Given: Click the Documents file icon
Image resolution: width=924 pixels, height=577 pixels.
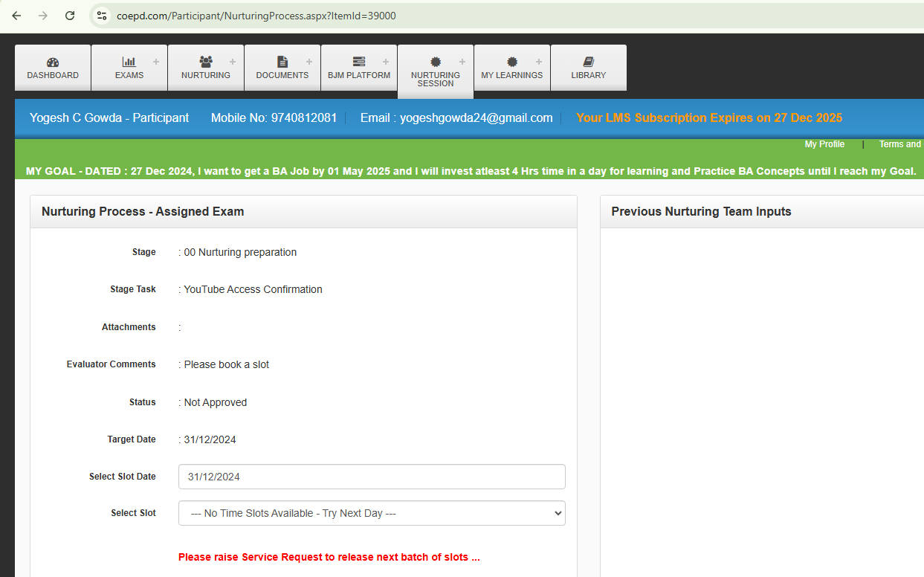Looking at the screenshot, I should 282,62.
